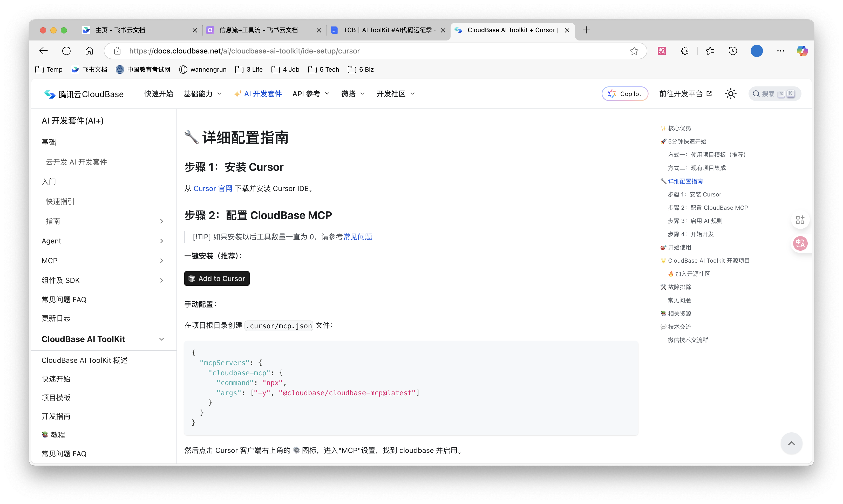This screenshot has height=504, width=843.
Task: Open 快速开始 in top navigation
Action: pos(159,94)
